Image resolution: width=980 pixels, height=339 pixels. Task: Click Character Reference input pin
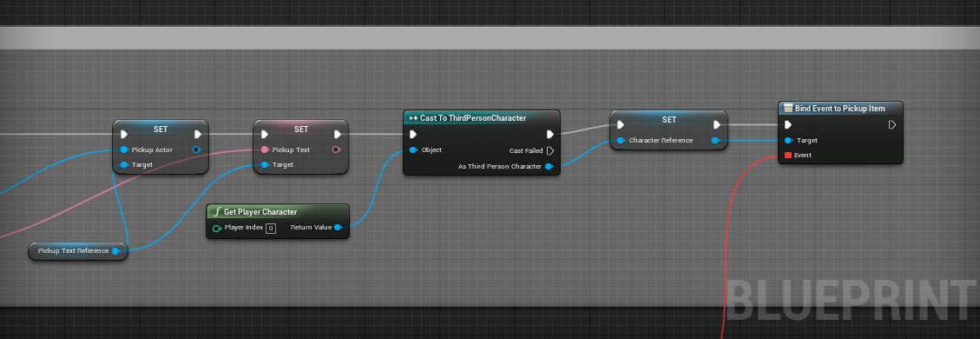click(621, 141)
